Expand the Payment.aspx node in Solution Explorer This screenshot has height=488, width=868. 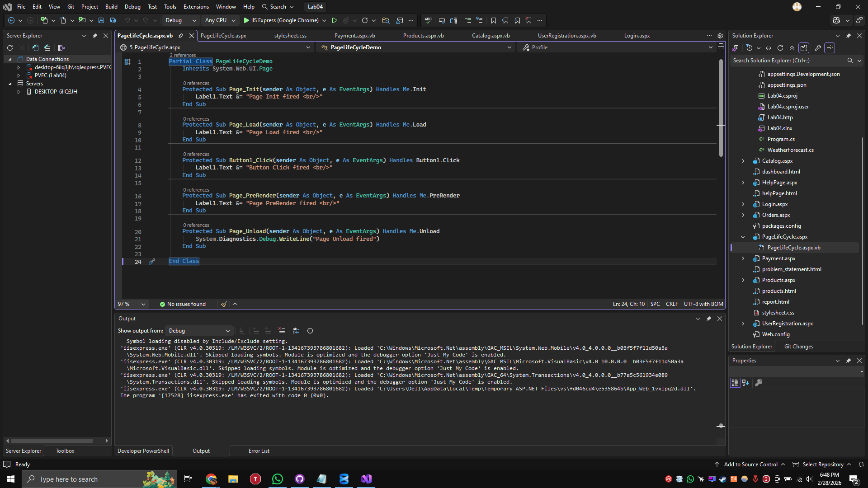[x=743, y=258]
